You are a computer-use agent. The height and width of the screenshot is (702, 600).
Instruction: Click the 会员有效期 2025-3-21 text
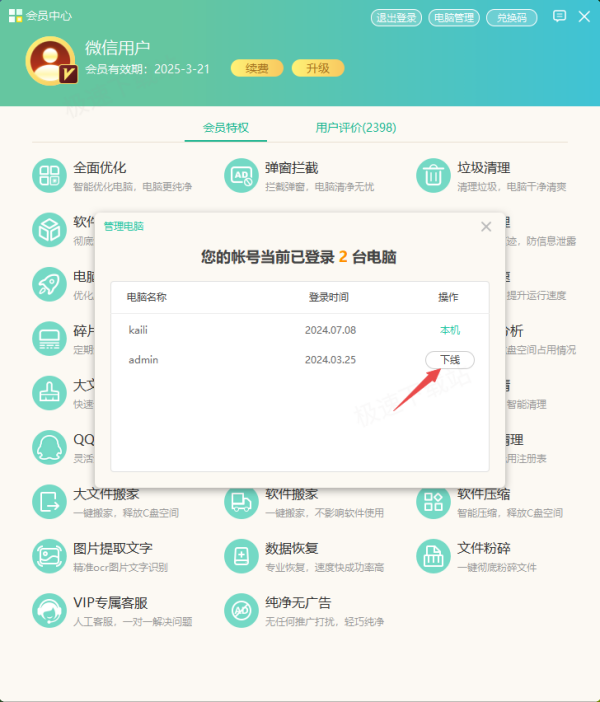point(147,69)
